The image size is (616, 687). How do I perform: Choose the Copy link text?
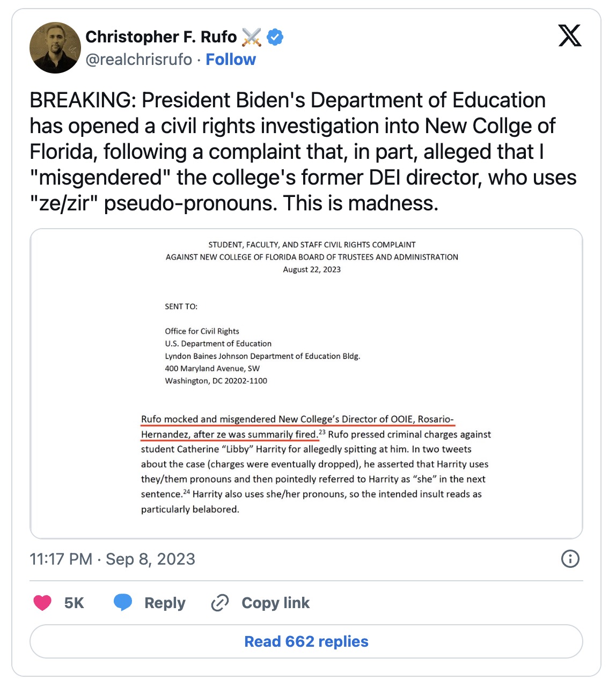[276, 603]
